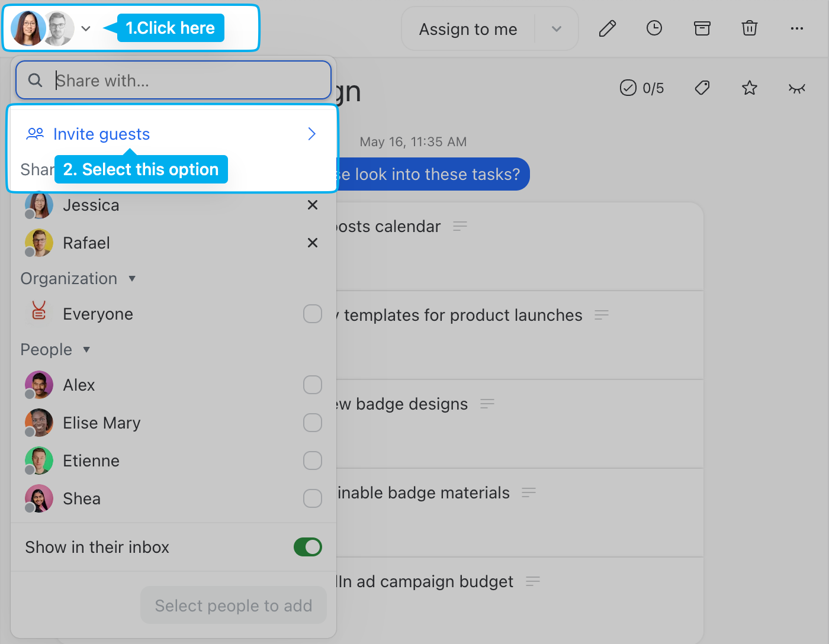
Task: Collapse the Organization section
Action: (131, 278)
